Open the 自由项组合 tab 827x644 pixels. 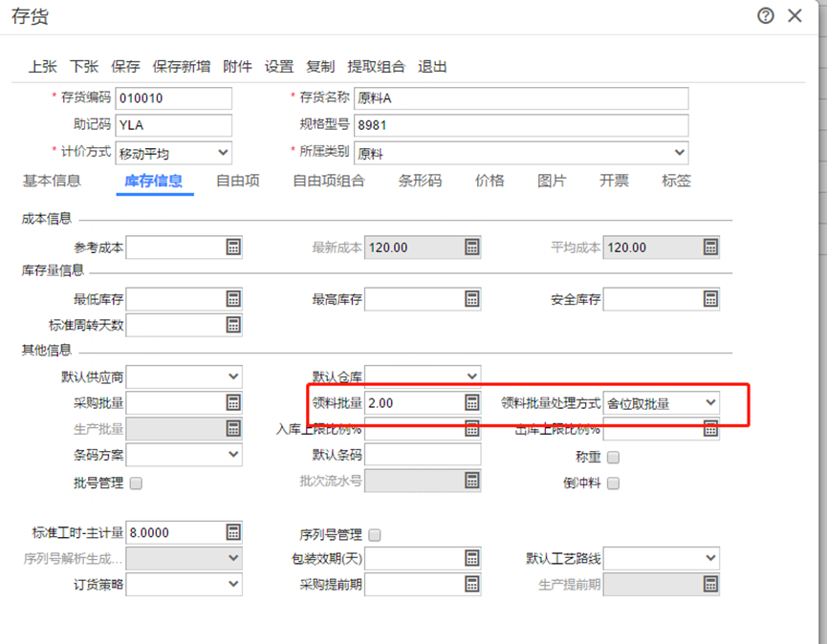click(x=329, y=181)
